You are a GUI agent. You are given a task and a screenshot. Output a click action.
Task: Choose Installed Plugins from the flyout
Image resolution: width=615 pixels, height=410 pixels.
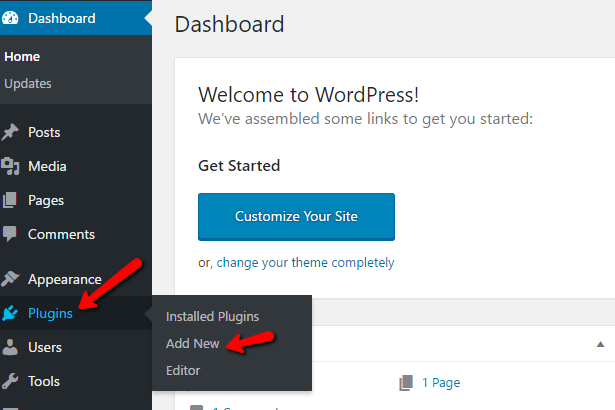pos(213,317)
